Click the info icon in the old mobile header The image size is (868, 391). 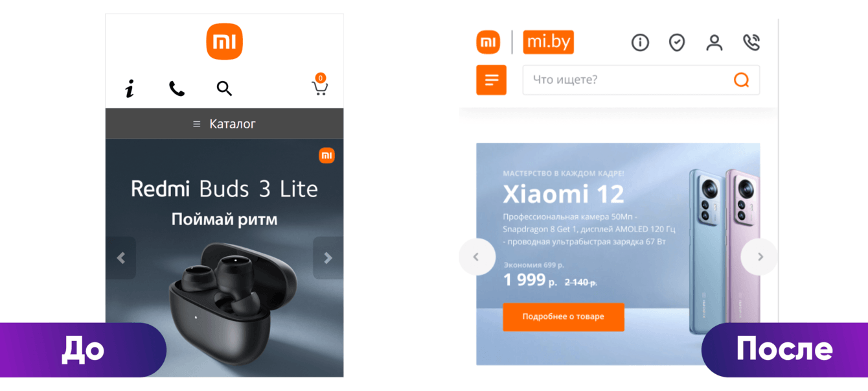[130, 89]
